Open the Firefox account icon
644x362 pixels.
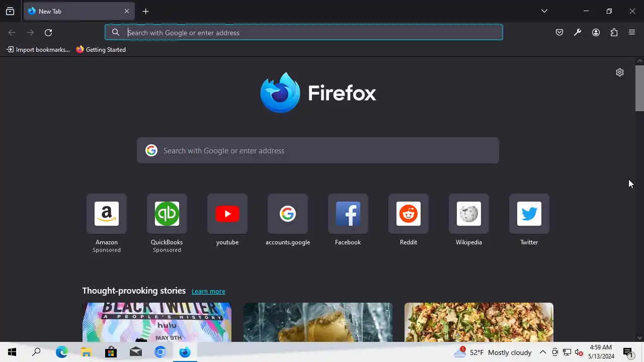point(596,33)
